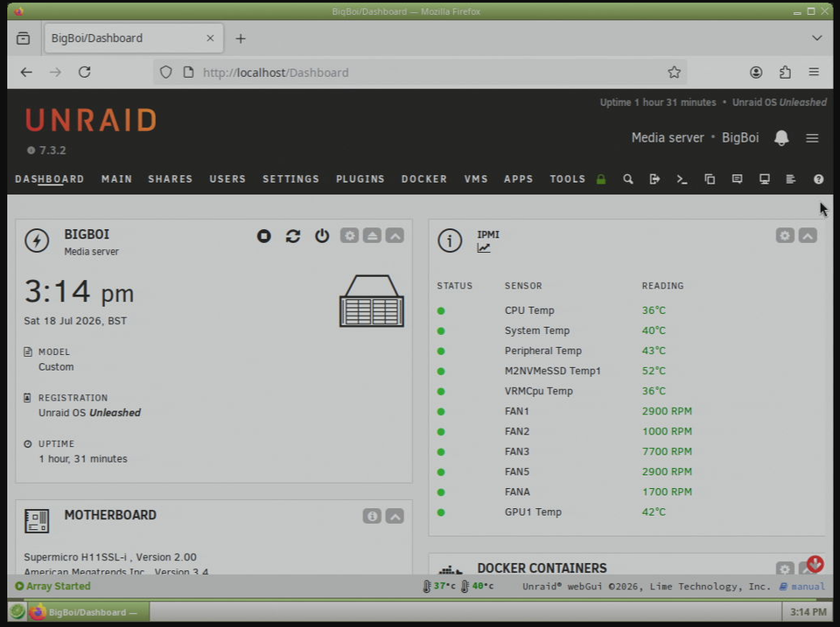Open Firefox extensions icon
This screenshot has height=627, width=840.
[785, 73]
